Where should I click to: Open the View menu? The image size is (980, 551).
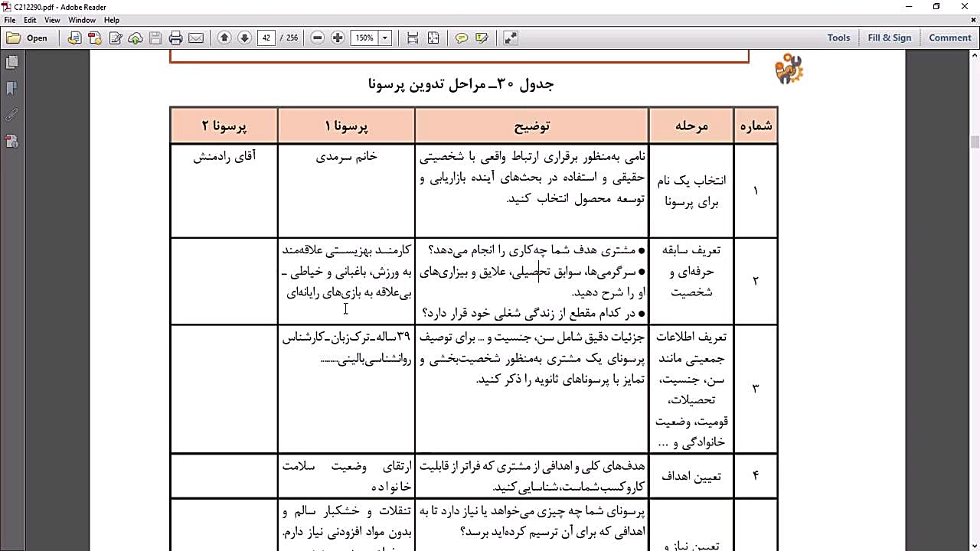tap(53, 20)
